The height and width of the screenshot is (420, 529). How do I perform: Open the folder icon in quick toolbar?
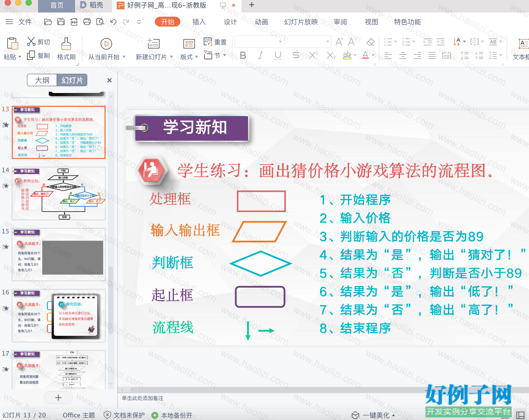point(48,22)
